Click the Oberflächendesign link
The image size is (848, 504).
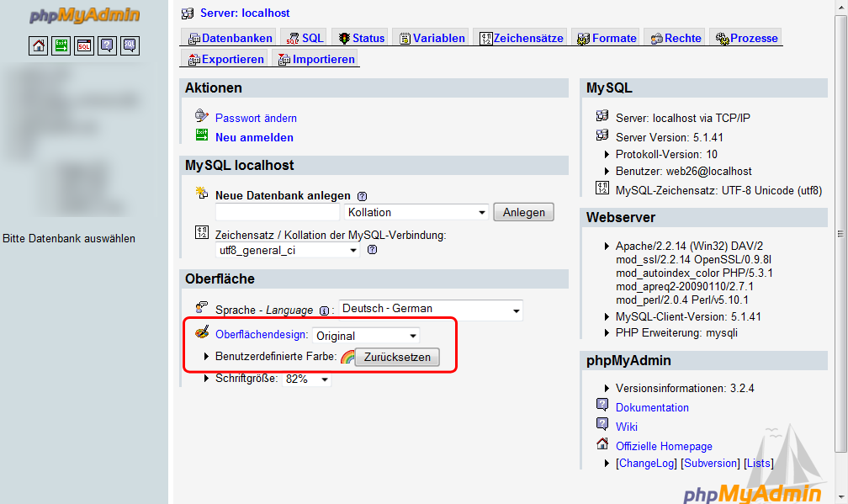(x=261, y=334)
